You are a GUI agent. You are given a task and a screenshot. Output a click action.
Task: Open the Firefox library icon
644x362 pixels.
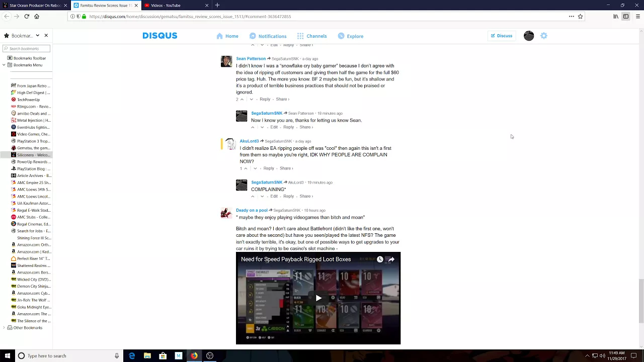point(615,17)
